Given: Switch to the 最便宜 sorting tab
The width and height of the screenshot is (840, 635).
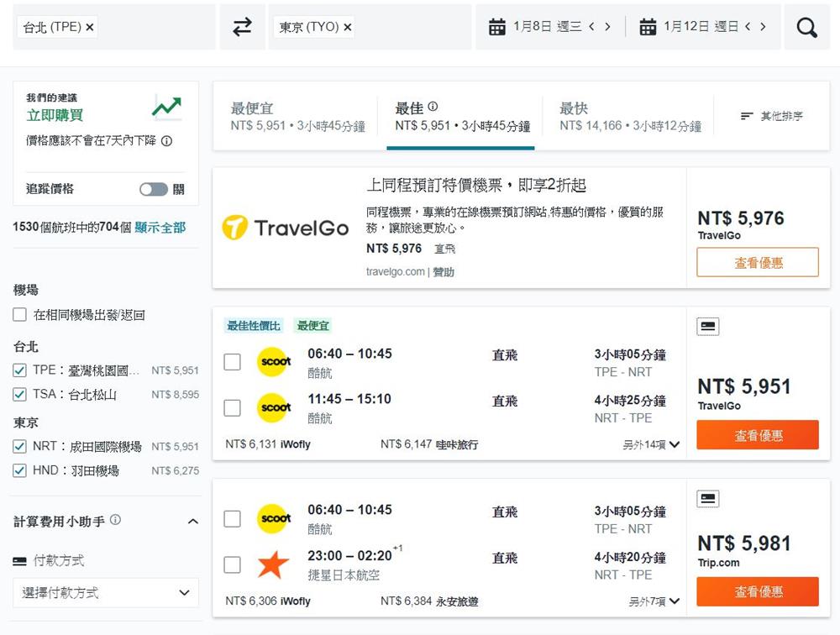Looking at the screenshot, I should click(x=297, y=117).
